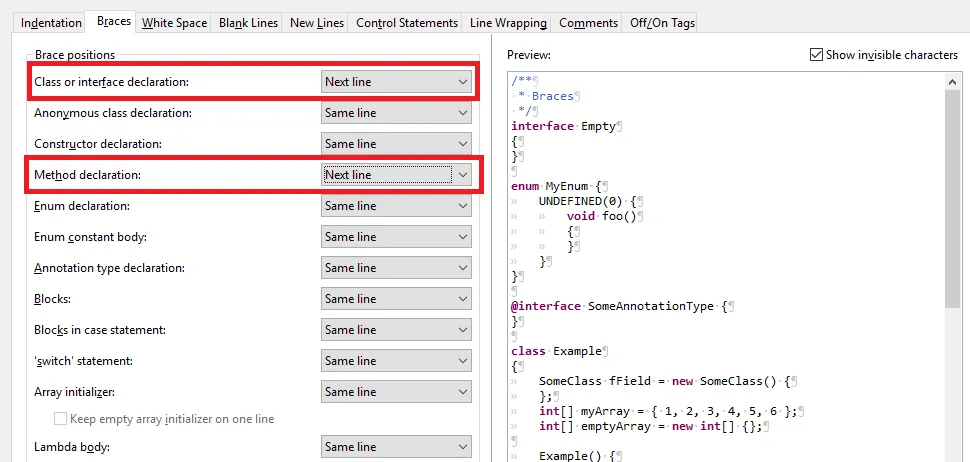Image resolution: width=970 pixels, height=462 pixels.
Task: Click the 'Brace positions' group label
Action: pos(74,55)
